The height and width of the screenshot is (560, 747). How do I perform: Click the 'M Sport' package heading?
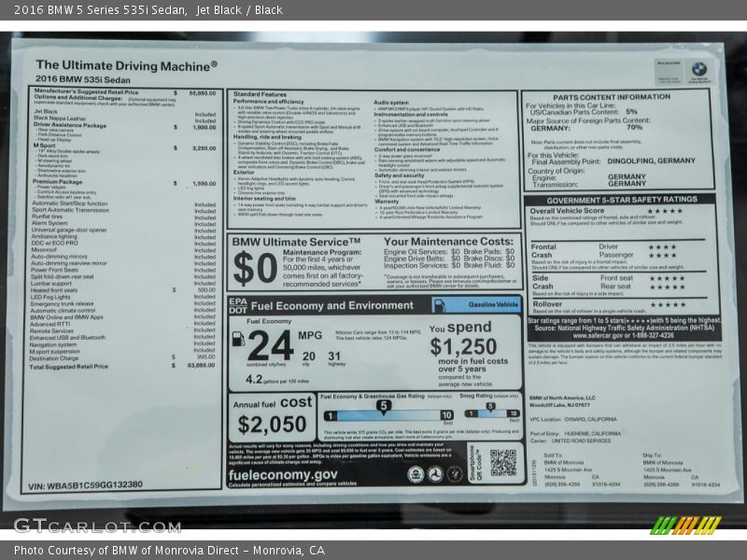pos(44,146)
